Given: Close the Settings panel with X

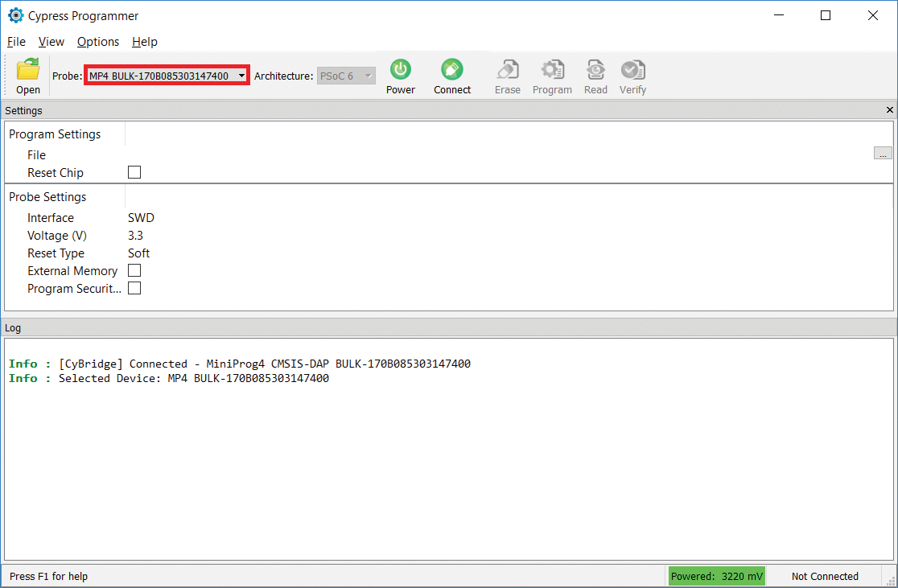Looking at the screenshot, I should pos(889,110).
